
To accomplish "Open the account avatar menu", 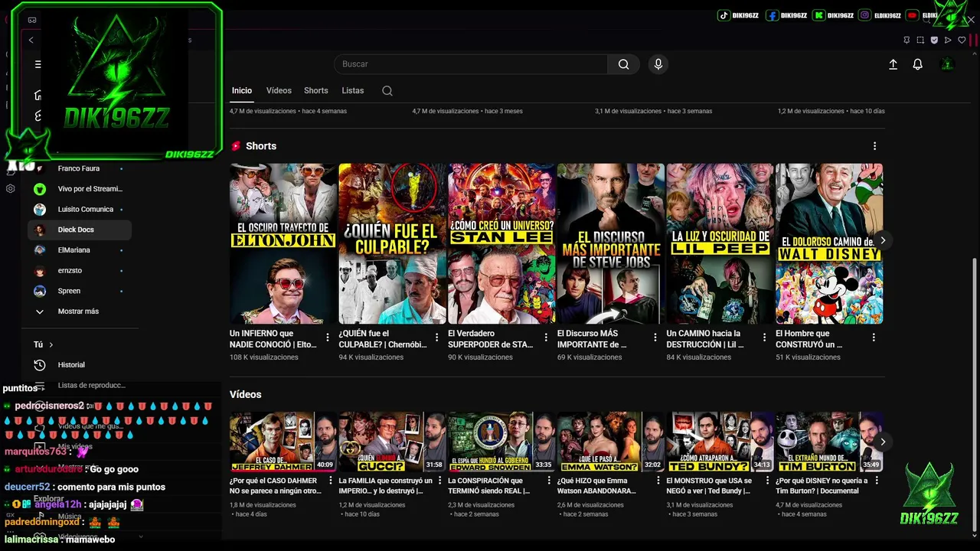I will pyautogui.click(x=947, y=64).
